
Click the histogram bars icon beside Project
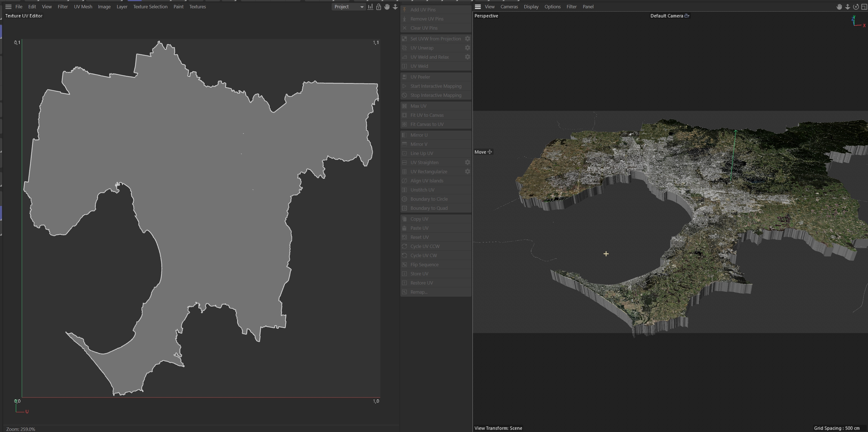[x=370, y=7]
